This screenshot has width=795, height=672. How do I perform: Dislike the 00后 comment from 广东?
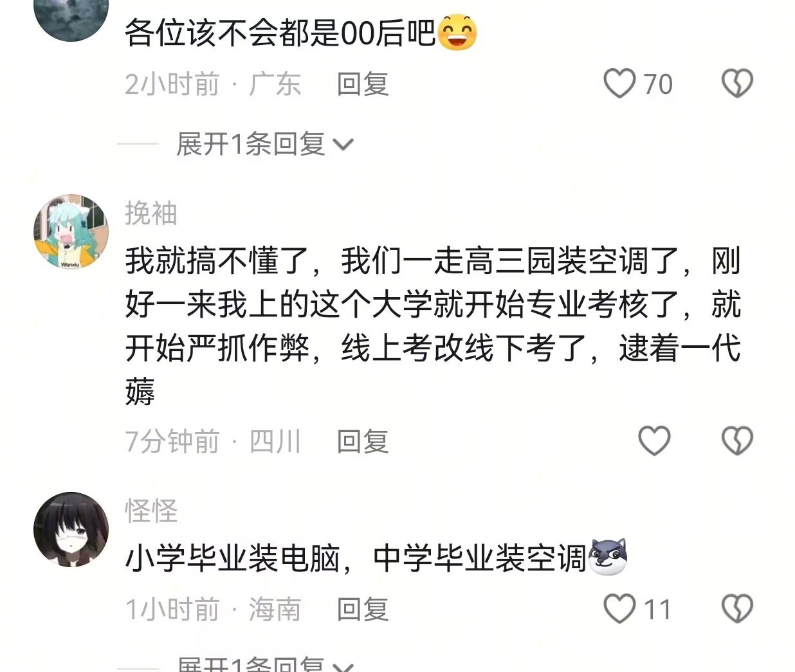coord(737,84)
